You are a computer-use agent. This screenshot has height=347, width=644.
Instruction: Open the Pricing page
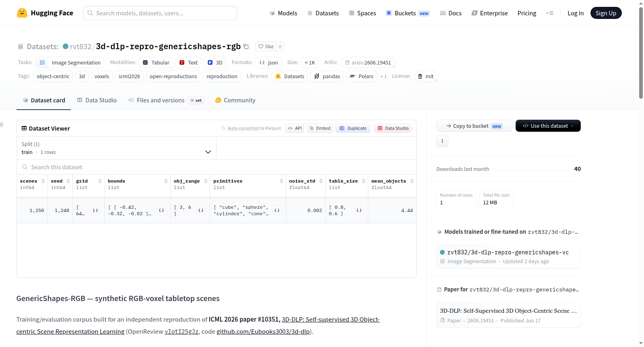pos(527,13)
